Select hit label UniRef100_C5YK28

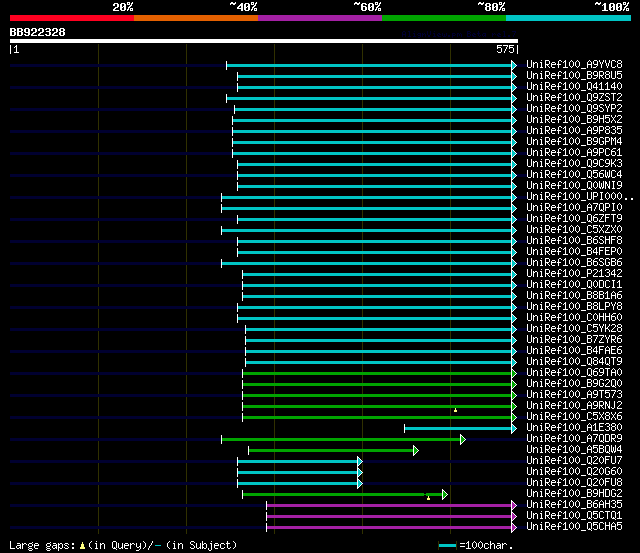click(x=574, y=329)
